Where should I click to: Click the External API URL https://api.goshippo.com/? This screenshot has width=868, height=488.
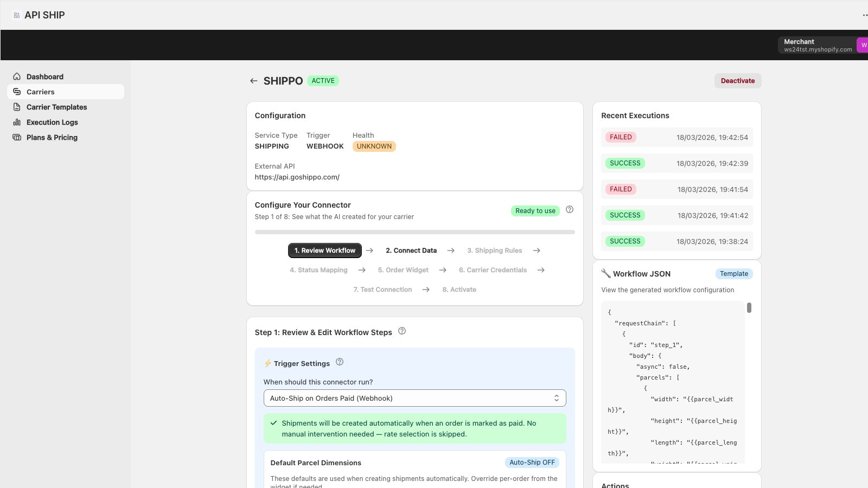click(297, 177)
